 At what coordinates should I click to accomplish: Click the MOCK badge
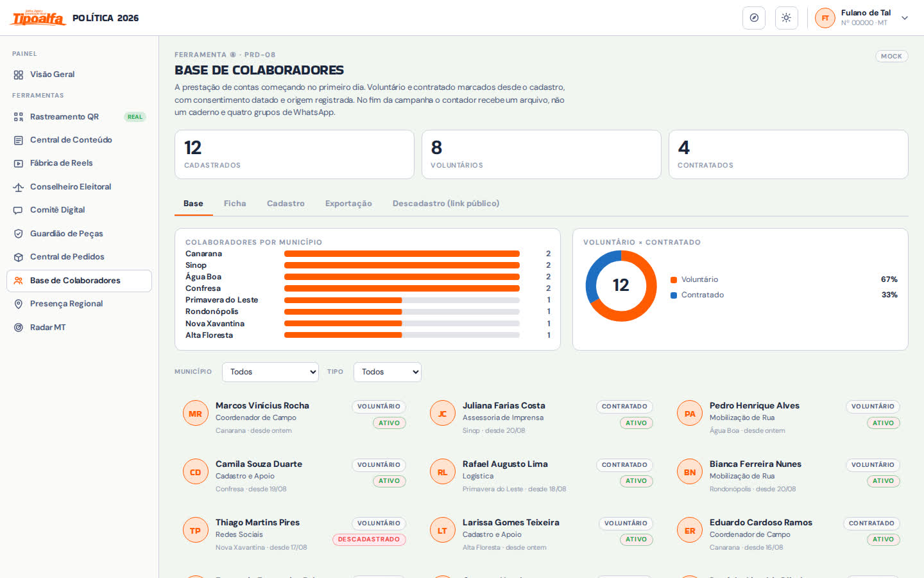coord(891,57)
